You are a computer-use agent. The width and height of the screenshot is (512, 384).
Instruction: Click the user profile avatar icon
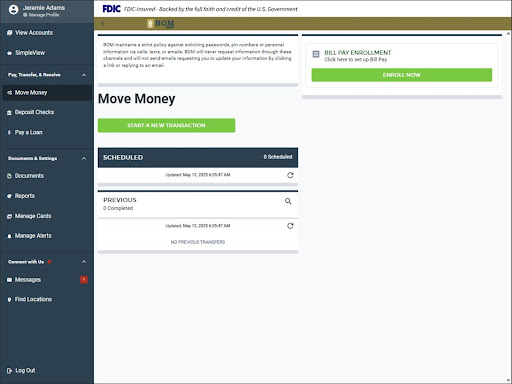pos(13,10)
